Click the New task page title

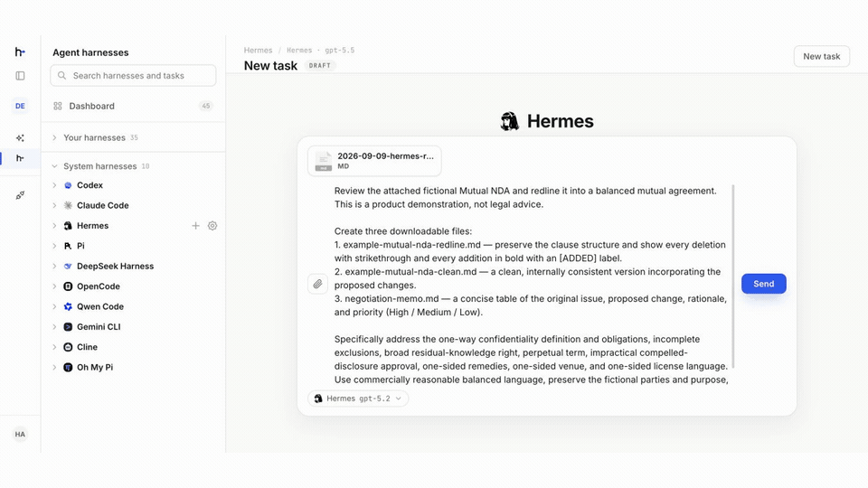(x=270, y=66)
